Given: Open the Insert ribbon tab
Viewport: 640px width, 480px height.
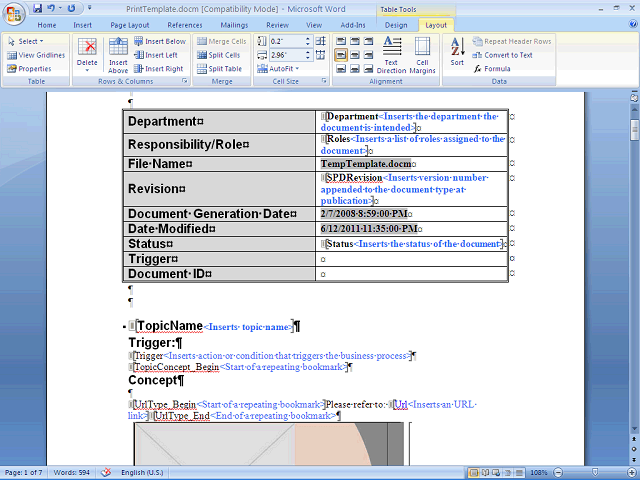Looking at the screenshot, I should click(x=82, y=25).
